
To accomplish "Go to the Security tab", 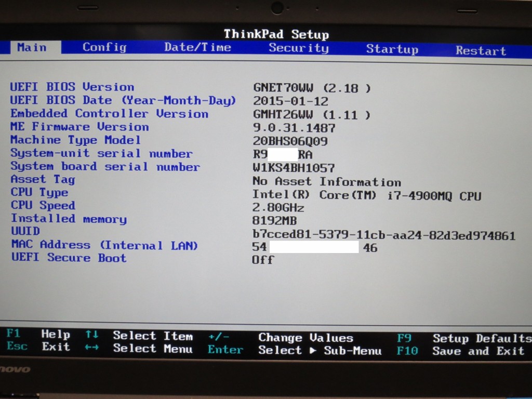I will click(x=299, y=48).
